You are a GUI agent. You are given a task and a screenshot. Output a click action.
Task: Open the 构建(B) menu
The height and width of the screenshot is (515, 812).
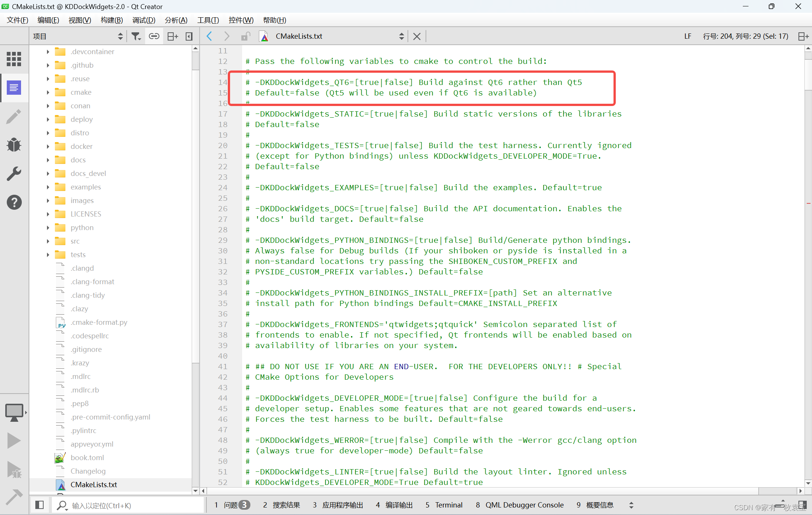[x=112, y=20]
